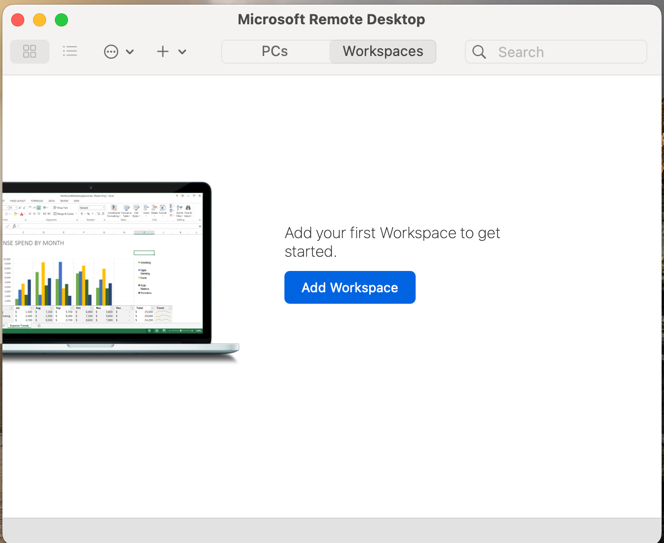The height and width of the screenshot is (543, 664).
Task: Select the Workspaces tab
Action: coord(383,52)
